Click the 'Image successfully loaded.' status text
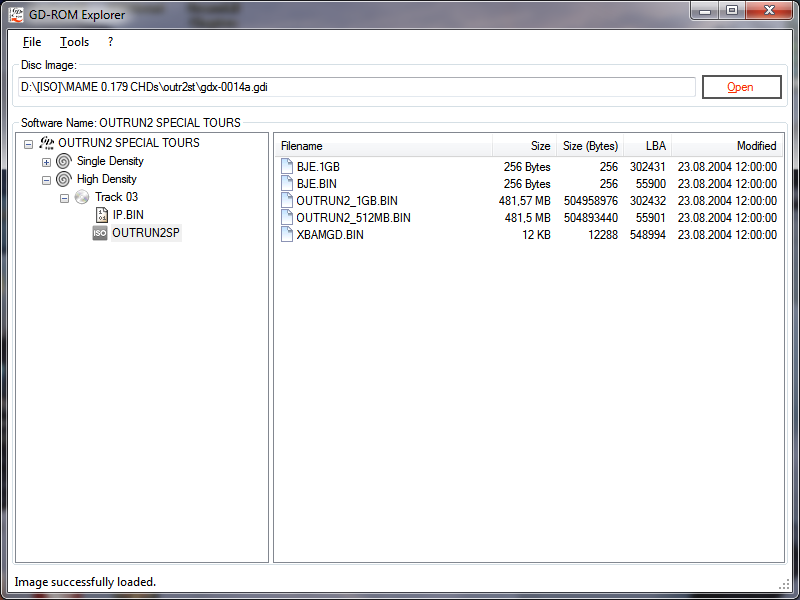The image size is (800, 600). click(85, 582)
